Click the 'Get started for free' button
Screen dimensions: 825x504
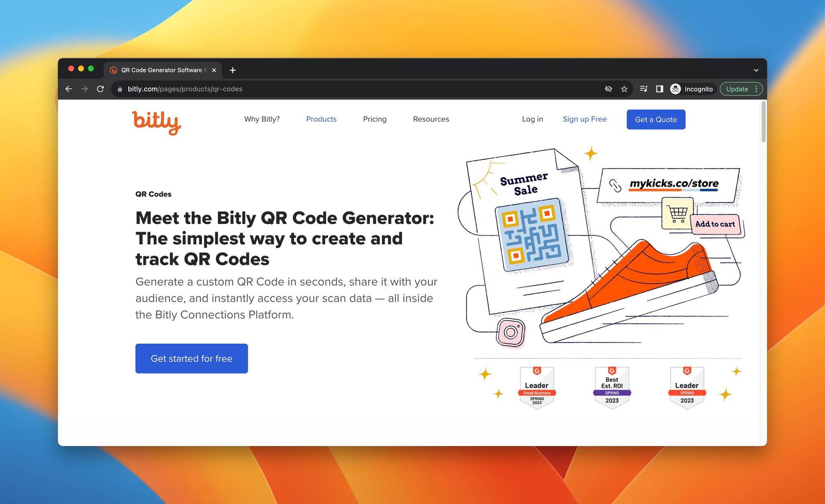[x=191, y=358]
